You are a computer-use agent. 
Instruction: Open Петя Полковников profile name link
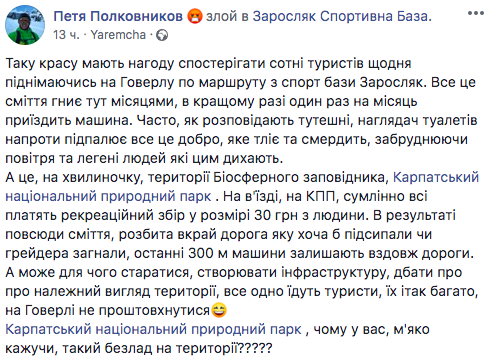point(118,16)
